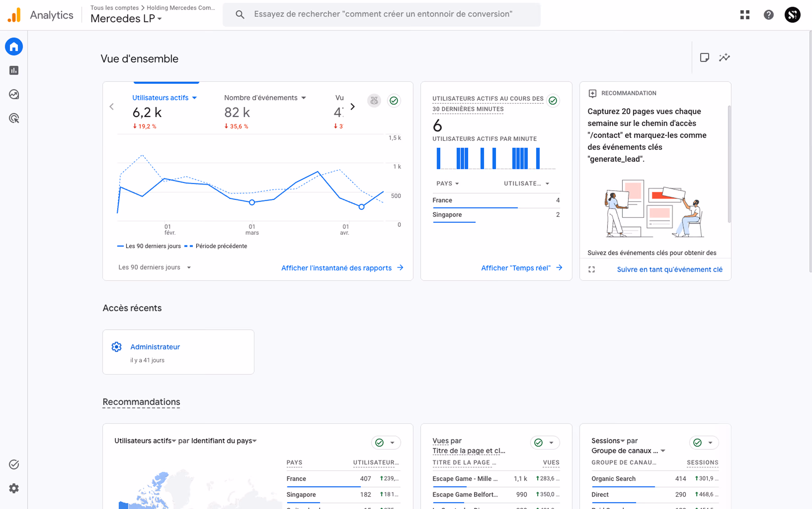Open the Explore icon in sidebar

(14, 94)
